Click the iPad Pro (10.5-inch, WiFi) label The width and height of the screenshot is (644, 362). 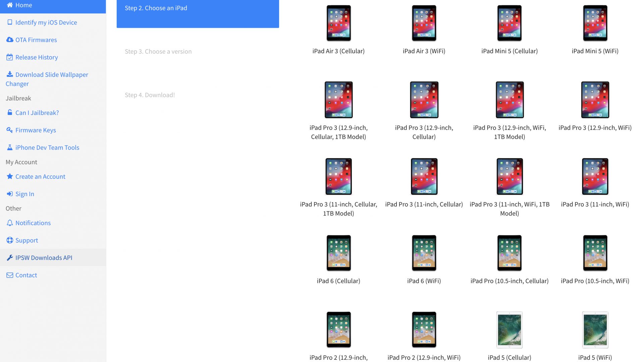coord(595,281)
